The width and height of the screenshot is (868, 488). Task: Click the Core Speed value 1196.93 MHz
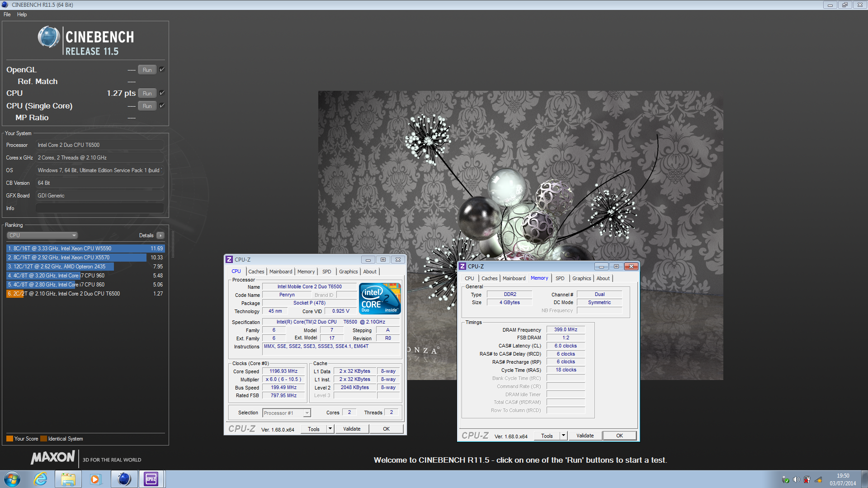click(x=283, y=371)
